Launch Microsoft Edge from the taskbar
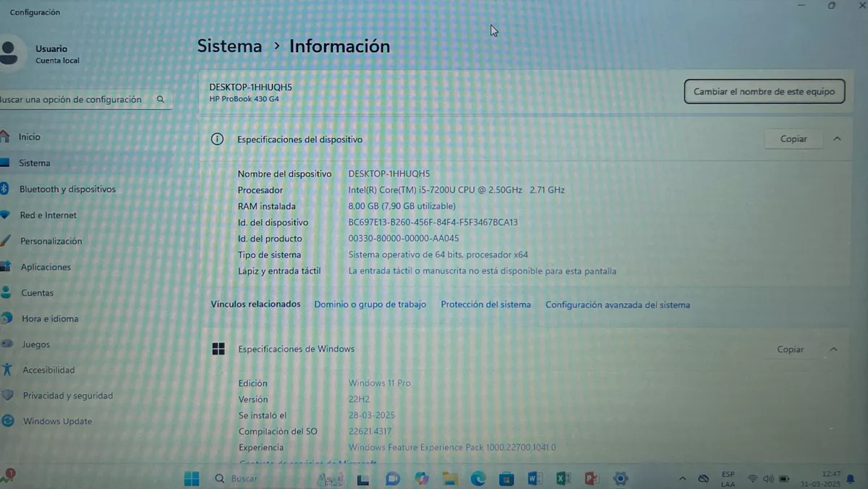The height and width of the screenshot is (489, 868). (478, 479)
